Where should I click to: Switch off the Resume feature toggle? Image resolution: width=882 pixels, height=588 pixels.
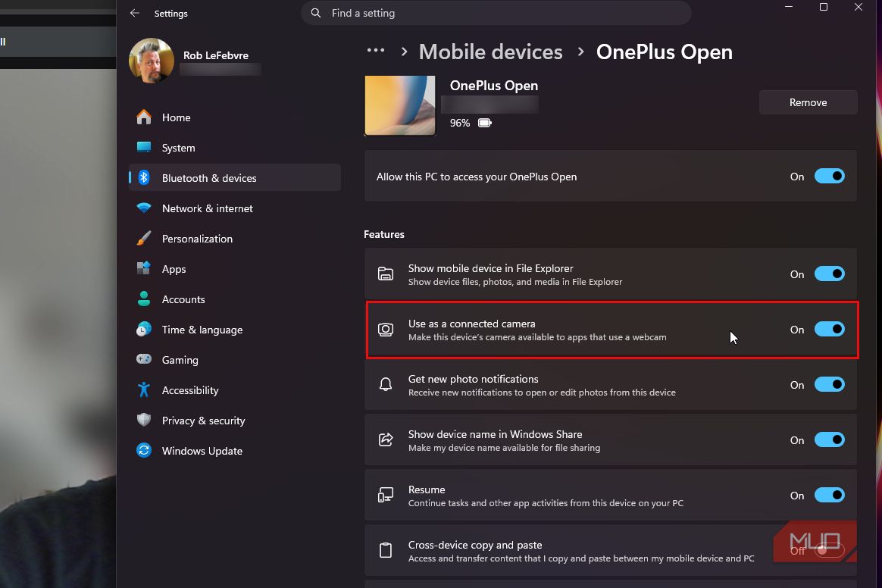coord(830,495)
